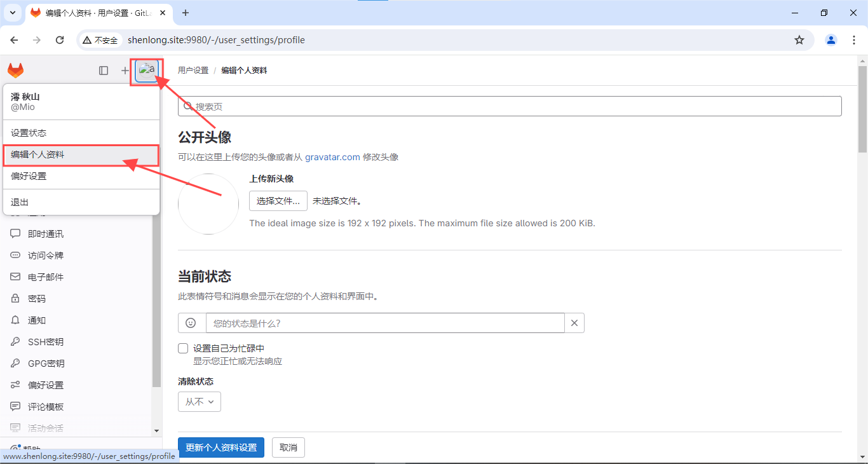This screenshot has width=868, height=464.
Task: Open the user avatar menu
Action: pos(147,71)
